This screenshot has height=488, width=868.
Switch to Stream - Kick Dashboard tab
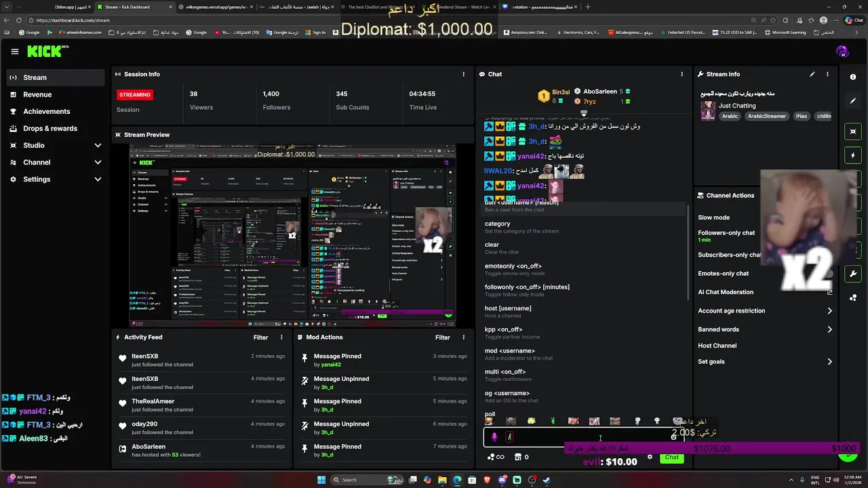pyautogui.click(x=134, y=7)
